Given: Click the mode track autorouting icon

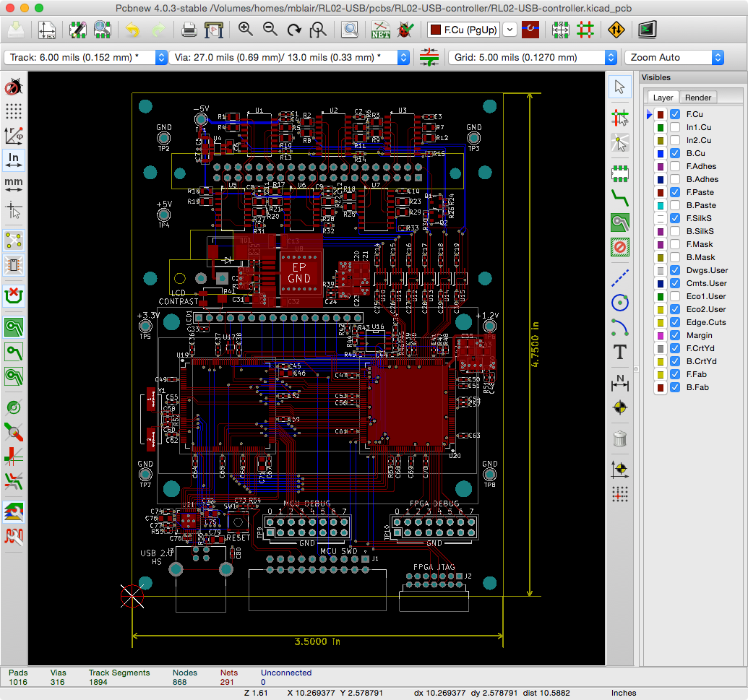Looking at the screenshot, I should point(585,30).
